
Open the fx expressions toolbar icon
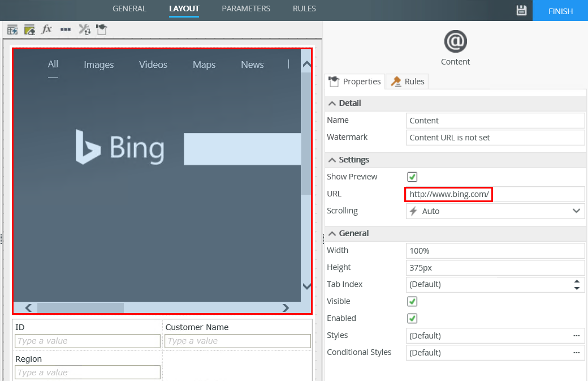tap(46, 29)
